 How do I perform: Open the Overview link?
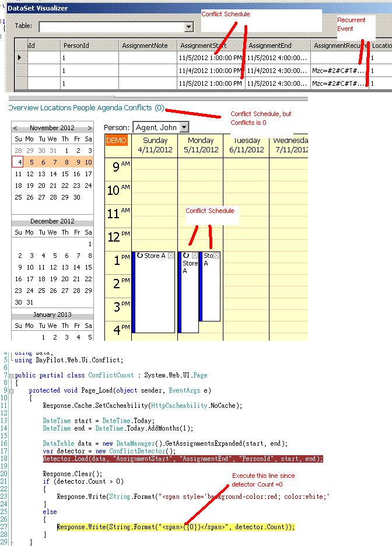[23, 108]
